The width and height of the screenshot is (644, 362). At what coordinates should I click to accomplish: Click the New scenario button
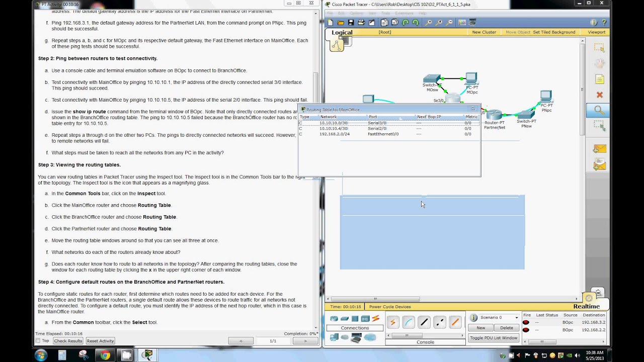[x=481, y=328]
